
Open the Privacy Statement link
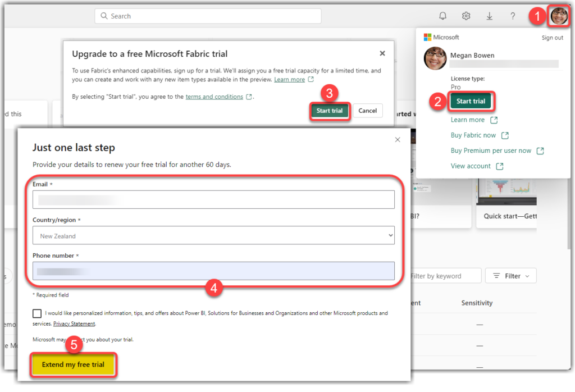[x=74, y=323]
